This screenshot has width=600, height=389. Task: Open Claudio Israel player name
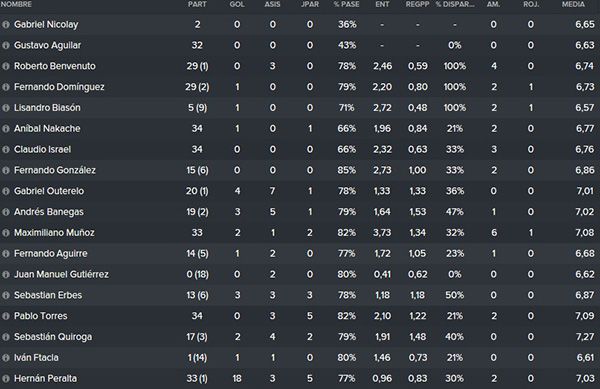[42, 150]
